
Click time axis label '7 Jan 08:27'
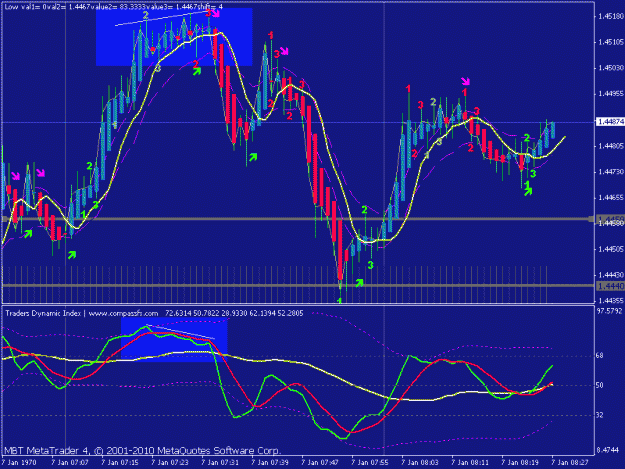pyautogui.click(x=570, y=463)
